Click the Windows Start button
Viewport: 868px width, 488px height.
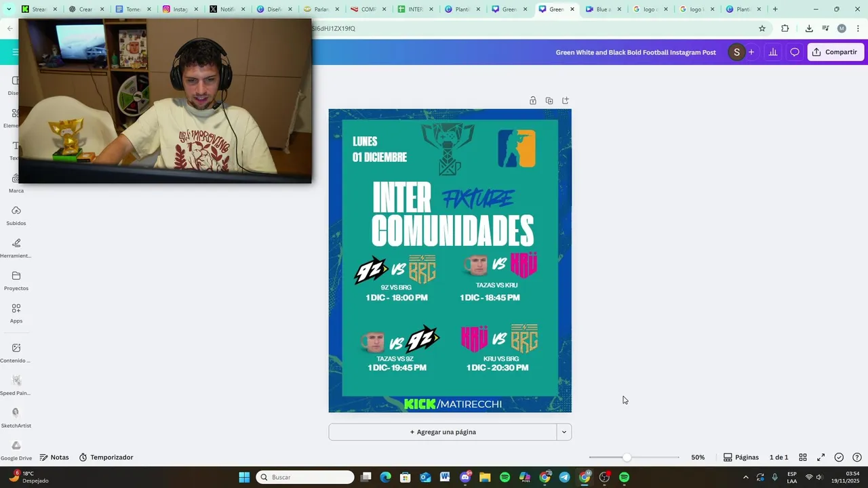tap(244, 477)
